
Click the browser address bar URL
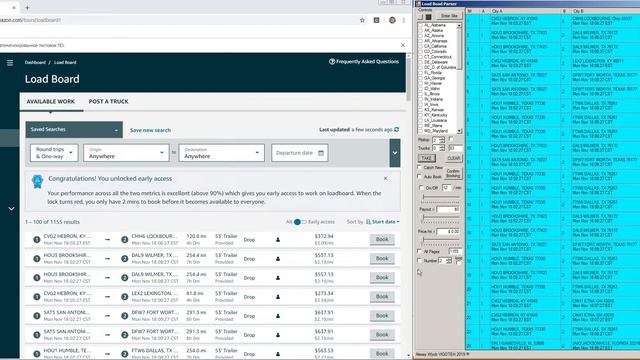(30, 20)
